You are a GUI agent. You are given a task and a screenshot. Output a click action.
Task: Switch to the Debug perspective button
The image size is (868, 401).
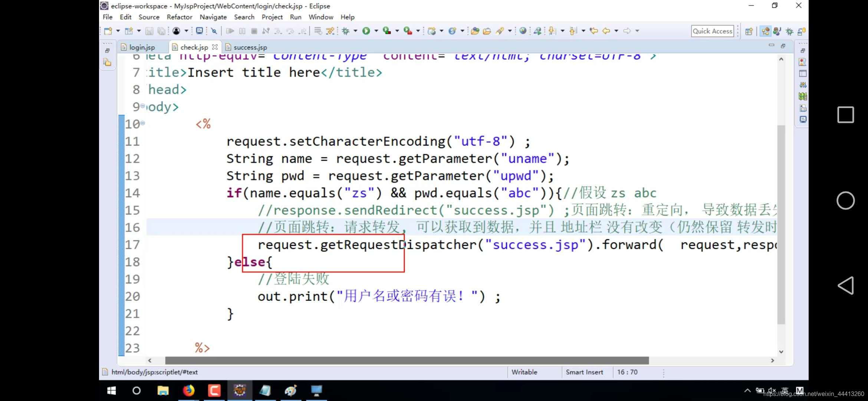pyautogui.click(x=789, y=32)
